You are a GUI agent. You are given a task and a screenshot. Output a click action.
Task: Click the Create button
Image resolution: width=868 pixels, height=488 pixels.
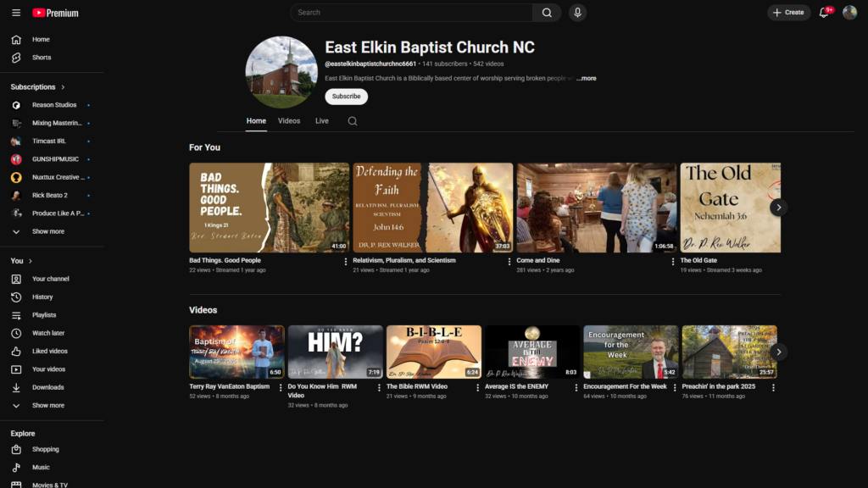point(789,13)
